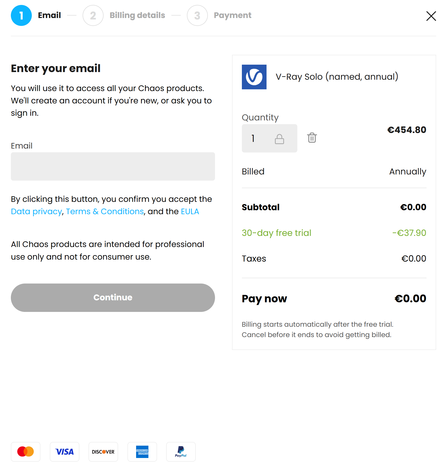Click the Discover card icon
Viewport: 448px width, 476px height.
[x=103, y=452]
